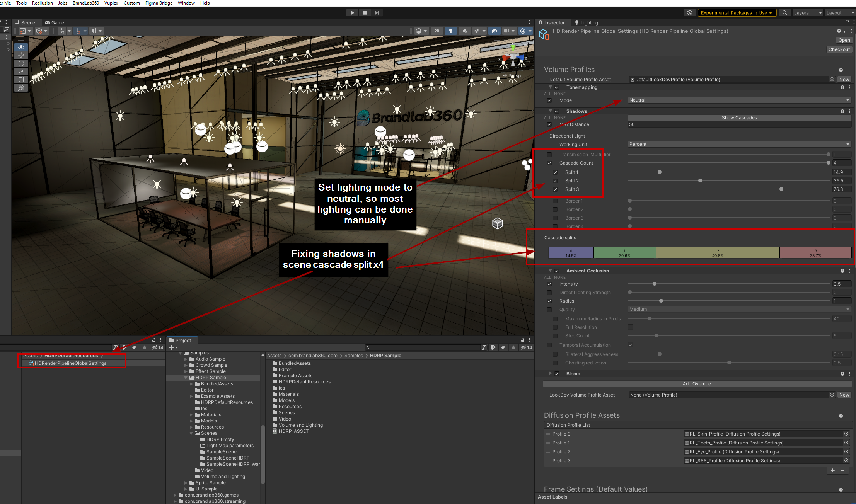Select the Rotate tool in scene overlay
The image size is (856, 504).
21,63
